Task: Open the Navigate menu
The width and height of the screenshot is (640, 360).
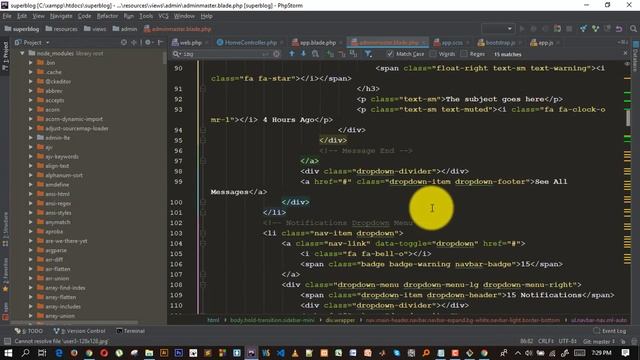Action: 61,16
